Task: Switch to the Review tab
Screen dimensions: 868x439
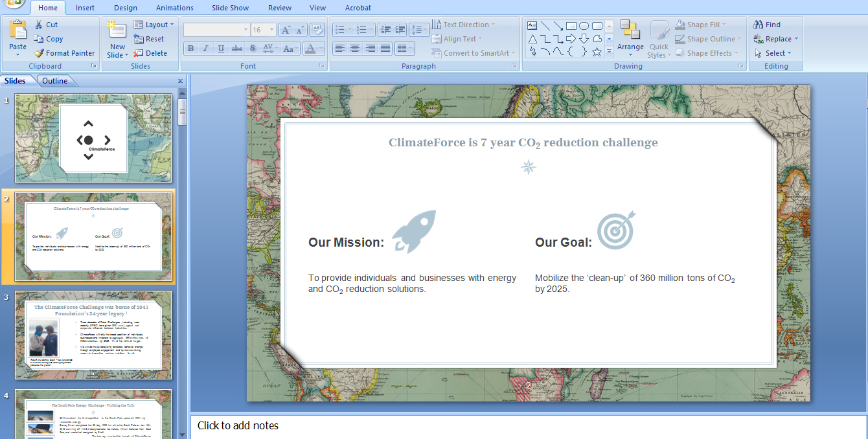Action: pyautogui.click(x=280, y=8)
